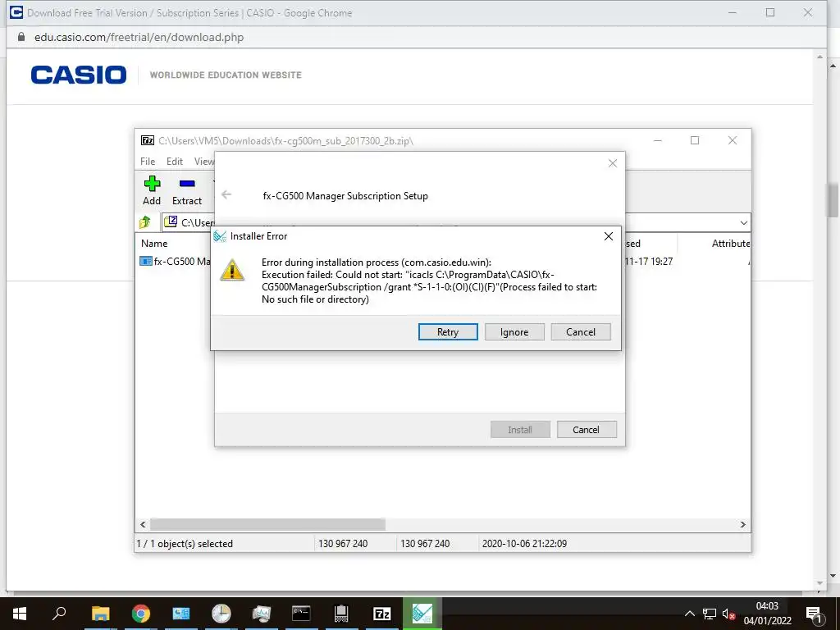Click the right scroll arrow in 7-Zip
This screenshot has width=840, height=630.
tap(743, 524)
